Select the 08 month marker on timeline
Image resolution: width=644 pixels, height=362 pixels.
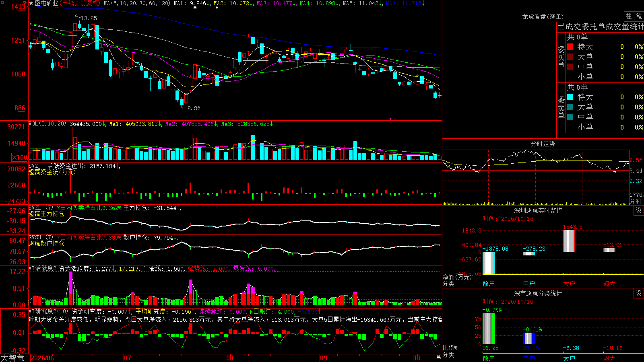pyautogui.click(x=230, y=358)
